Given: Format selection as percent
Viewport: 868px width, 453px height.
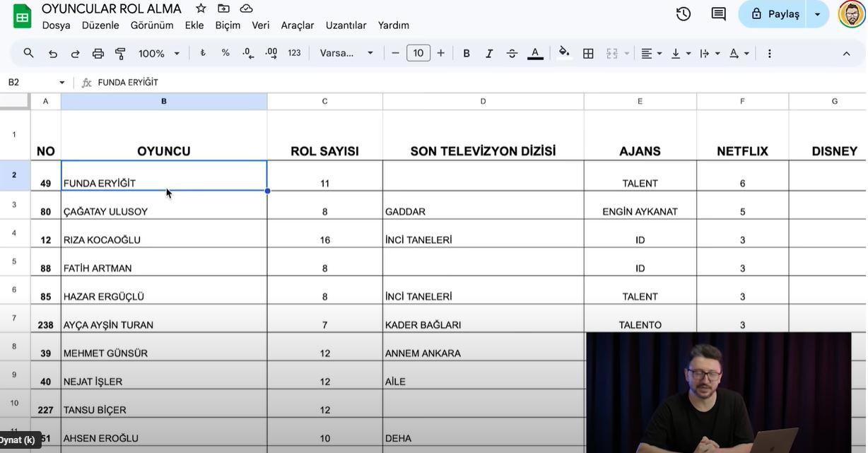Looking at the screenshot, I should click(x=225, y=53).
